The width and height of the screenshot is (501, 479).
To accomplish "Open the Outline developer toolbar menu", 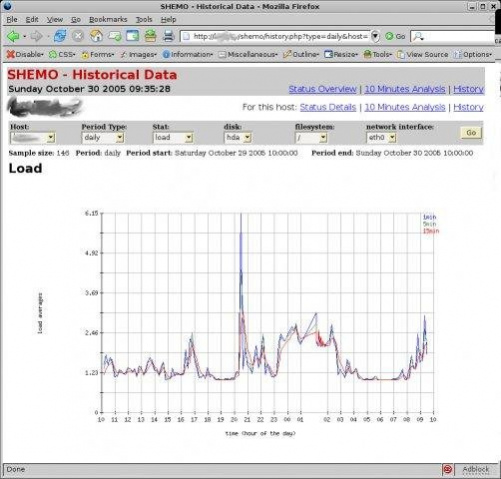I will pos(301,54).
